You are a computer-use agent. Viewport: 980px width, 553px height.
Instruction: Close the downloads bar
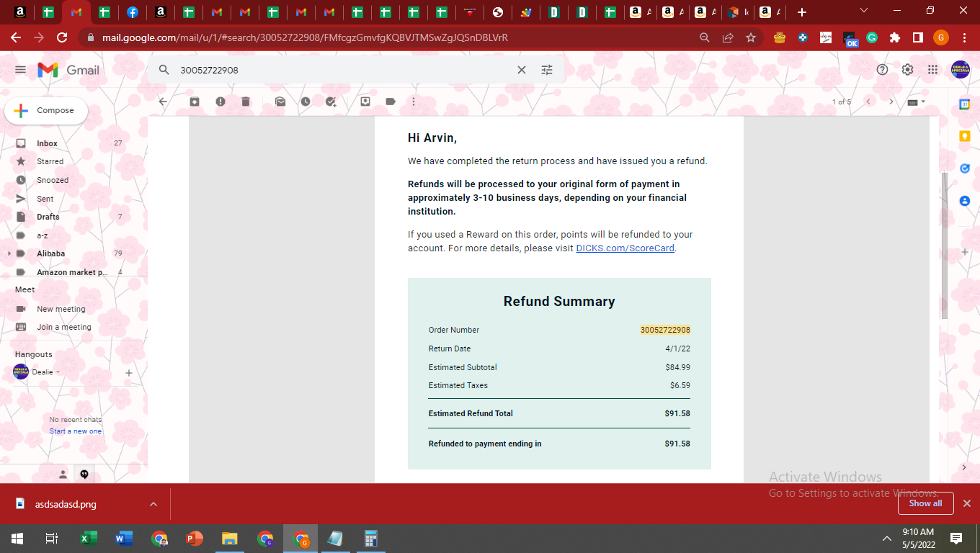(x=967, y=503)
